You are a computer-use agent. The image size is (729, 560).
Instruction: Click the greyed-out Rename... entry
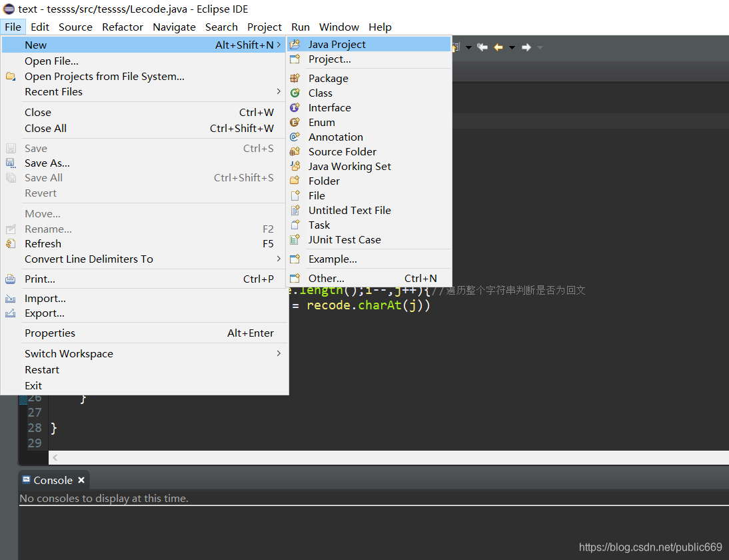click(144, 229)
